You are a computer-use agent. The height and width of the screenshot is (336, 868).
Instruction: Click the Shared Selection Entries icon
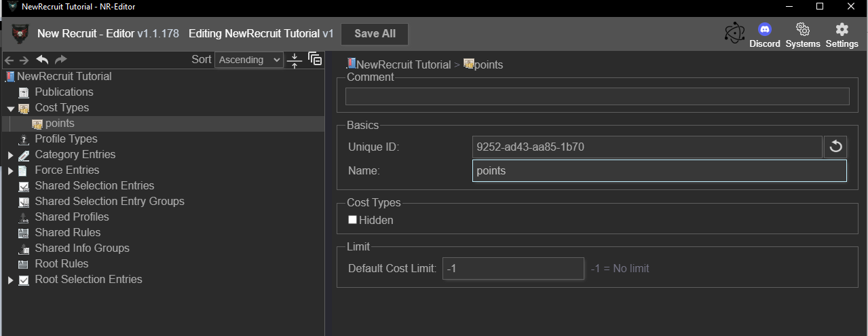click(24, 186)
